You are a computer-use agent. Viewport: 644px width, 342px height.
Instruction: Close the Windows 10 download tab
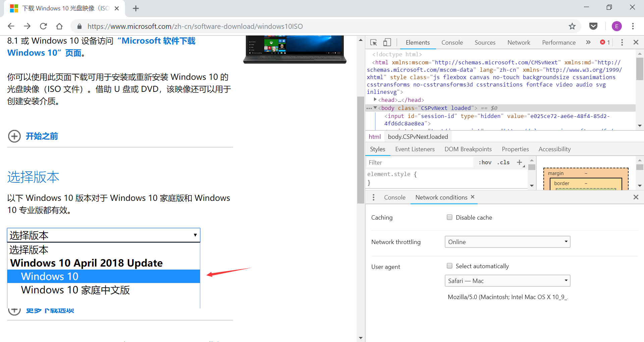117,8
